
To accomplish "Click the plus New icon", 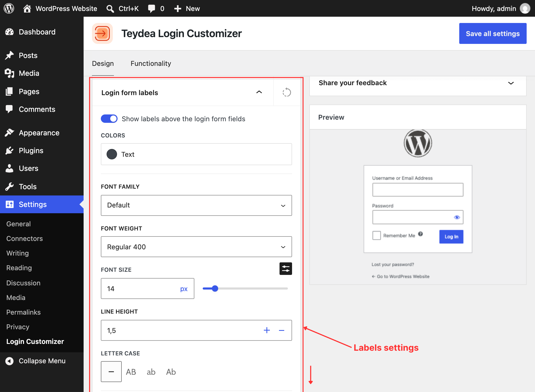I will pyautogui.click(x=178, y=9).
